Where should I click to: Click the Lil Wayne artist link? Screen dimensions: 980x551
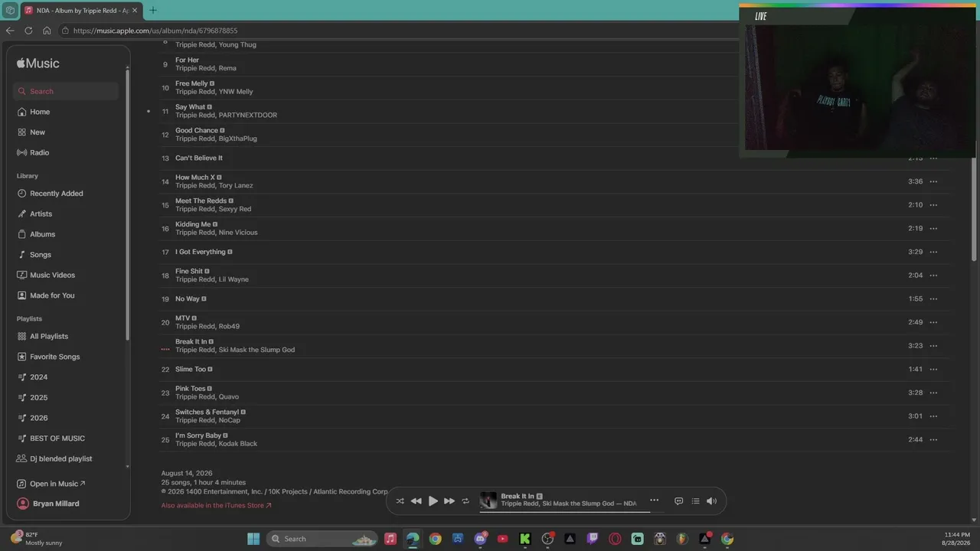click(x=234, y=279)
